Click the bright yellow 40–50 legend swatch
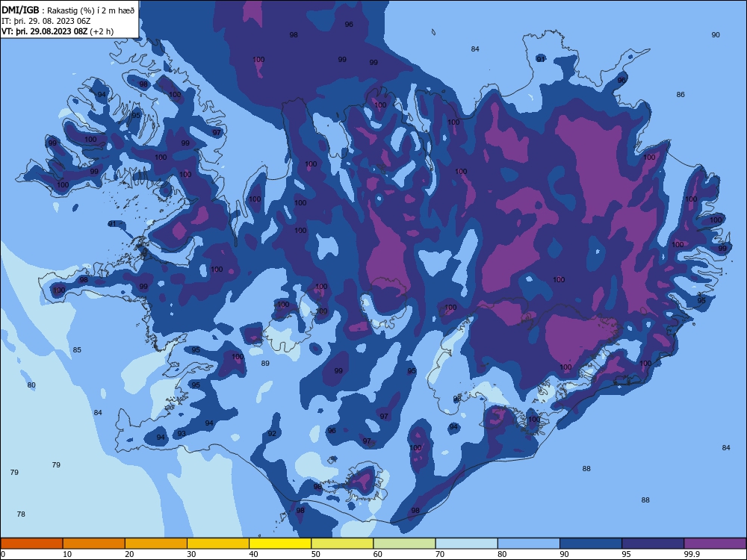 tap(280, 544)
